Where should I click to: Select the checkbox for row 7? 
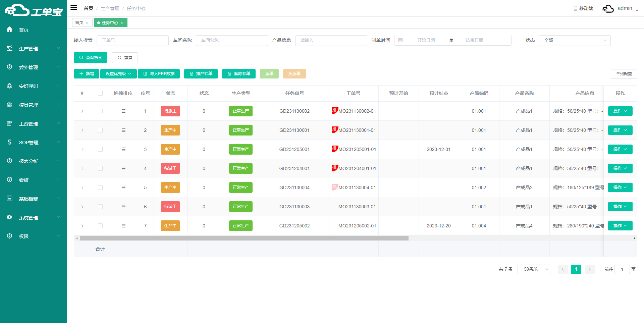point(100,226)
